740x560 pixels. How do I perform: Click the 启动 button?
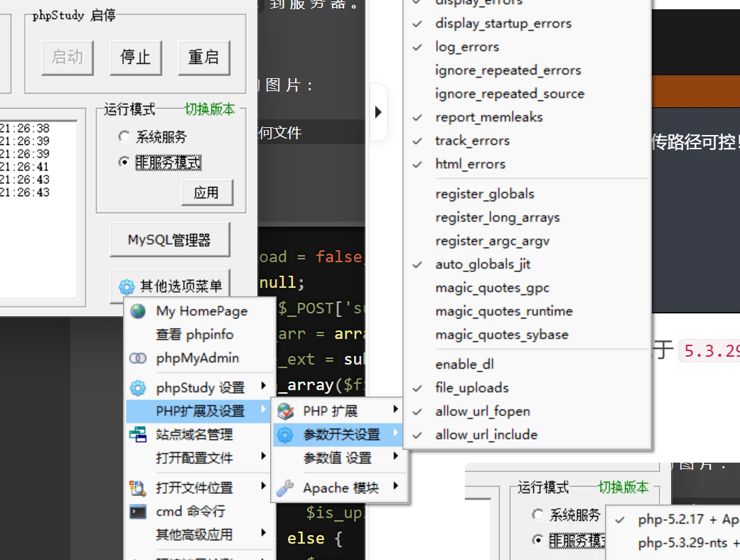pyautogui.click(x=68, y=58)
